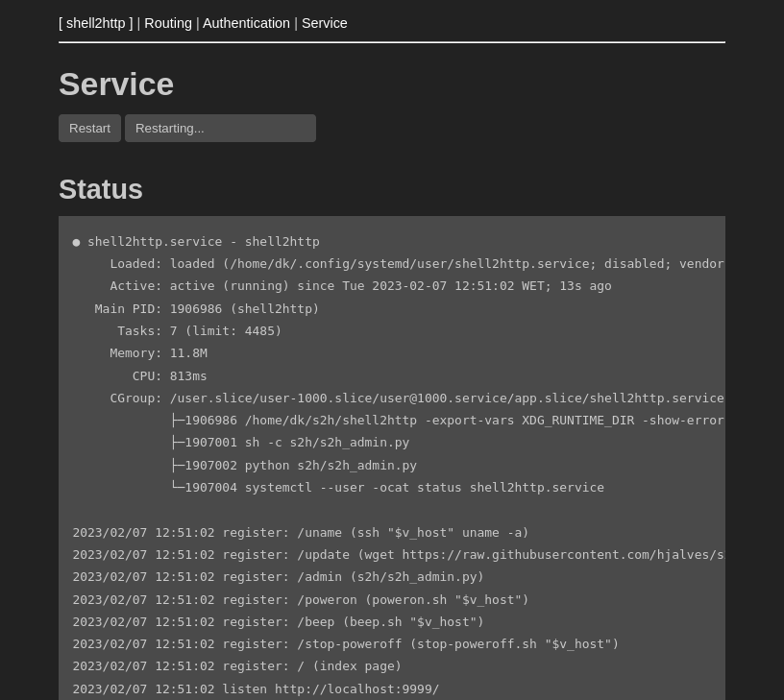Click process 1907002 python line
Viewport: 784px width, 700px height.
click(293, 466)
